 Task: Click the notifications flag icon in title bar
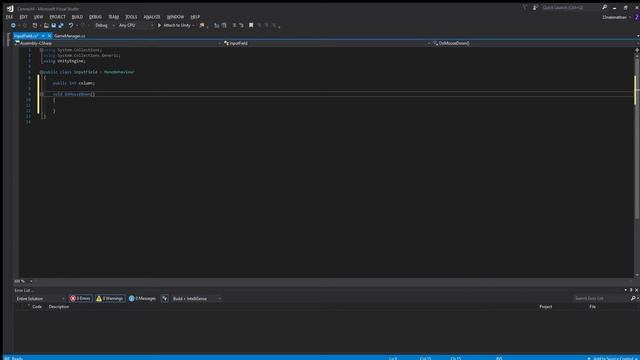[525, 7]
